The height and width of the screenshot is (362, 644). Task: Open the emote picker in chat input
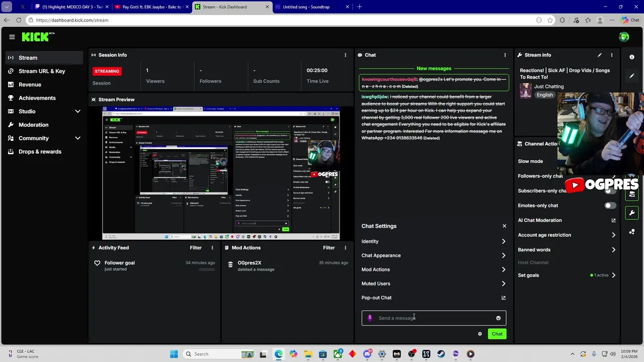(x=499, y=318)
